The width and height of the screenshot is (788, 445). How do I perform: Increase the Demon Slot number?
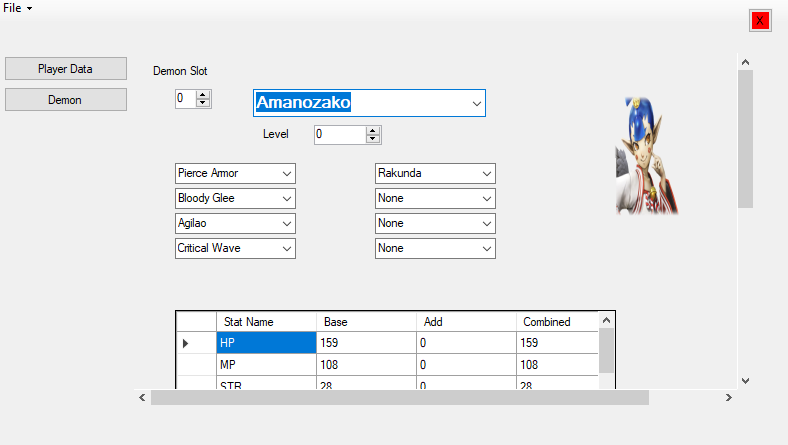pos(203,94)
